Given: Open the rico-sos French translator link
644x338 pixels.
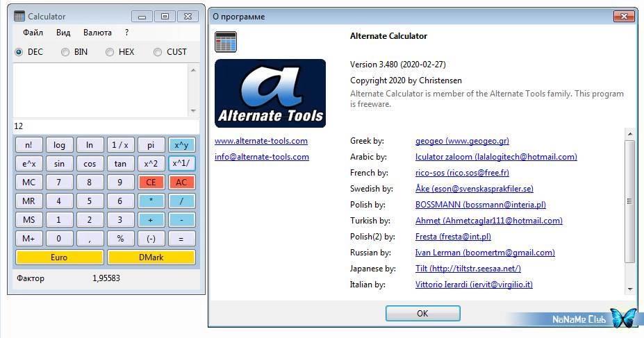Looking at the screenshot, I should tap(462, 173).
